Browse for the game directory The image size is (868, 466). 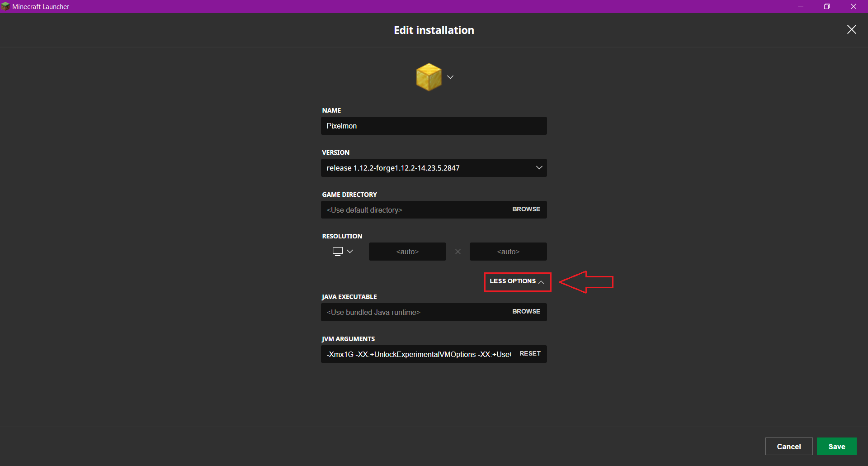coord(526,209)
